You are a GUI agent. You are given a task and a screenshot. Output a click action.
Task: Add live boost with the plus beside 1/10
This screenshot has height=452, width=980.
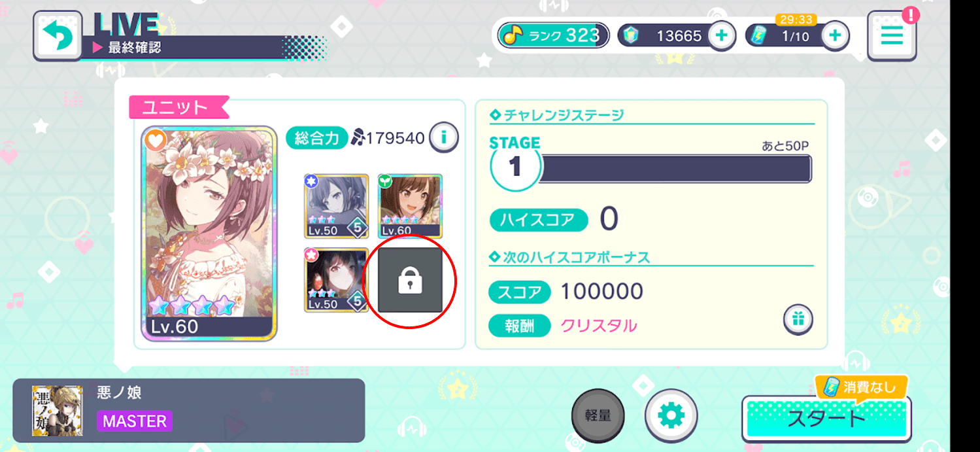(x=835, y=36)
